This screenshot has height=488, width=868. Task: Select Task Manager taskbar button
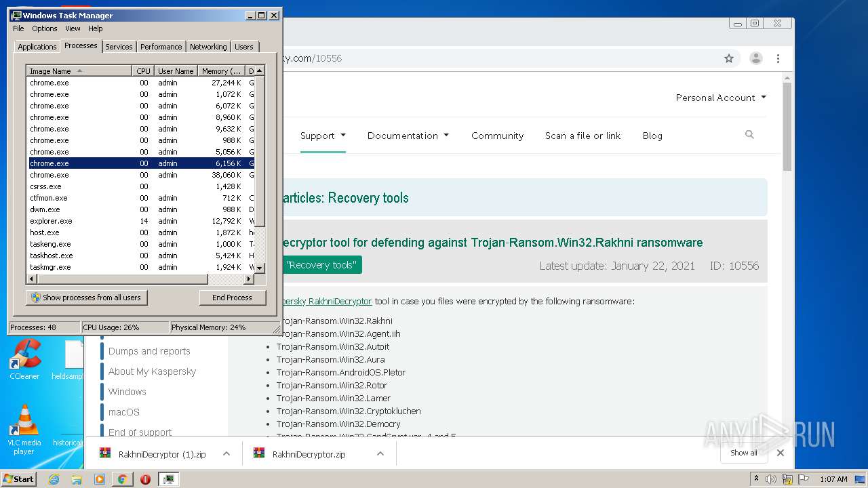click(x=168, y=479)
